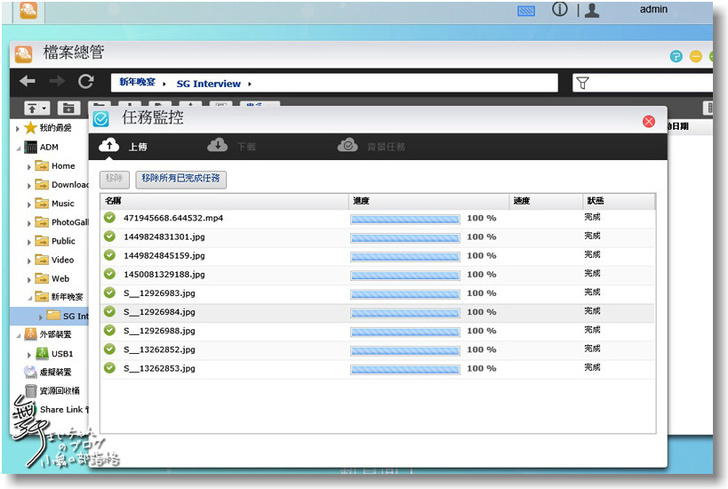Open the filter funnel search field
This screenshot has width=728, height=489.
[x=583, y=84]
